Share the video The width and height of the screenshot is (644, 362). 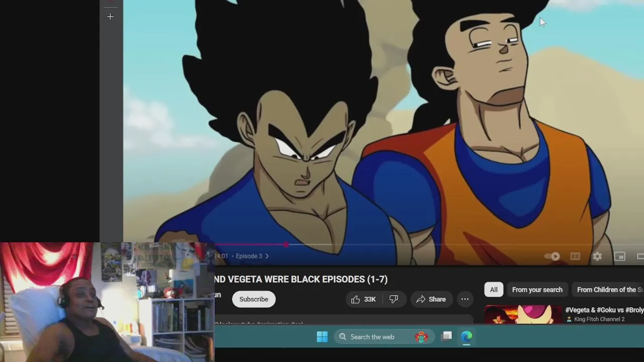[431, 299]
